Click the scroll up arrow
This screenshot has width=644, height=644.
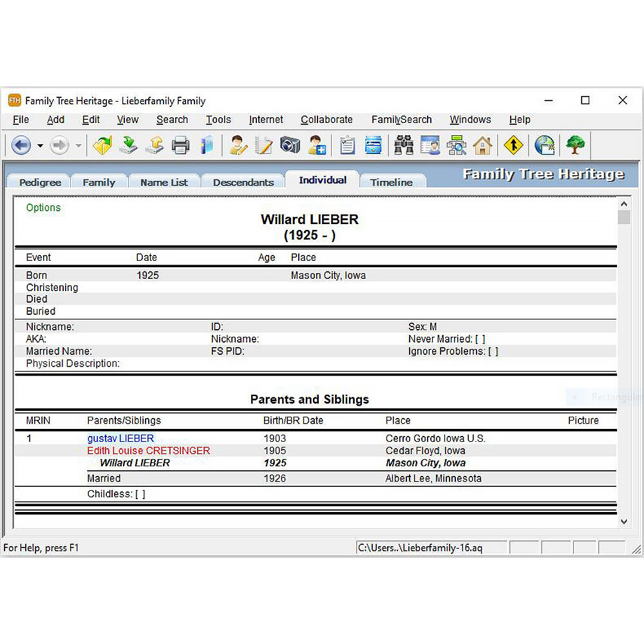(x=624, y=204)
